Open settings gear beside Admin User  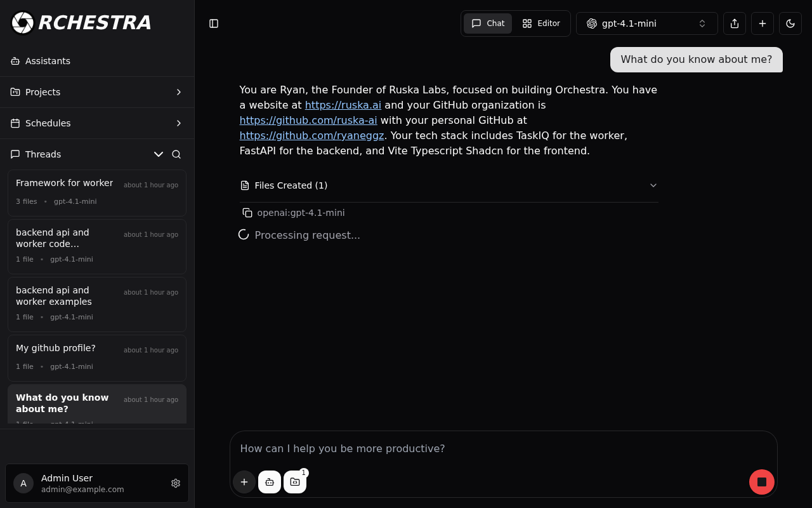click(x=176, y=483)
